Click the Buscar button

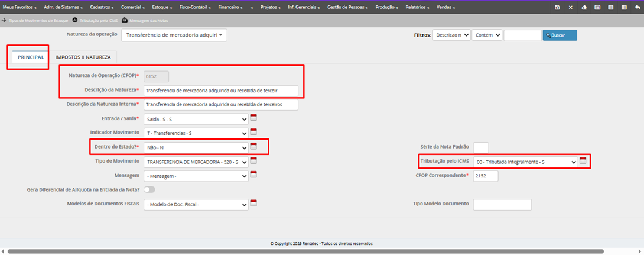click(560, 35)
